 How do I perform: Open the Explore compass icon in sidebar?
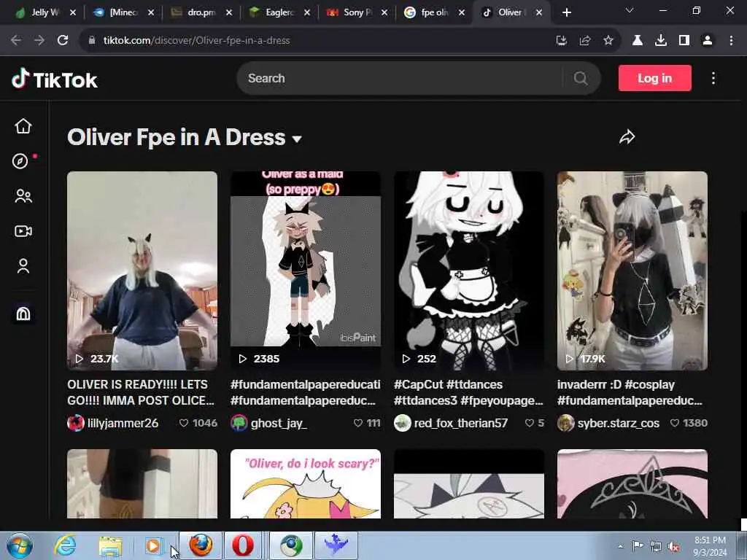(x=20, y=161)
